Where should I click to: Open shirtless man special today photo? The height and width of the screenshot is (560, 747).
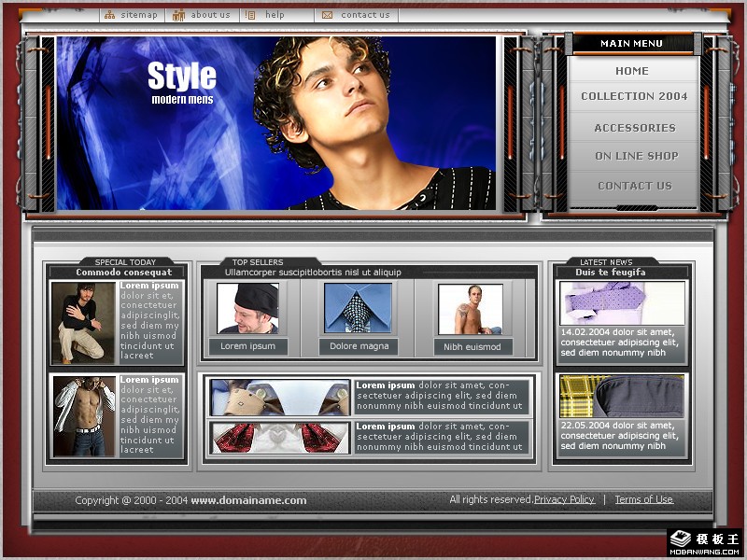84,416
